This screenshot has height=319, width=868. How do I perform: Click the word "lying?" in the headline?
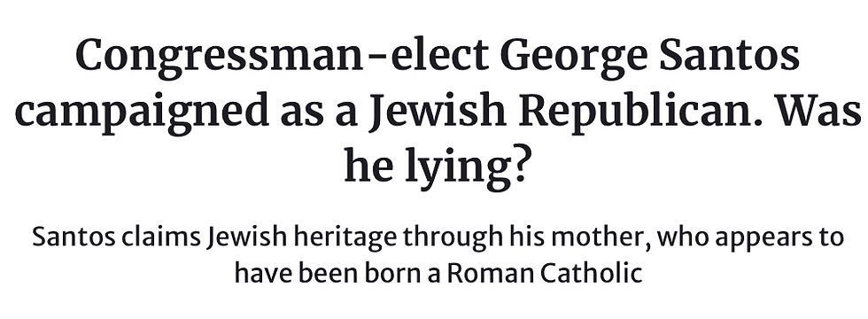[x=464, y=168]
